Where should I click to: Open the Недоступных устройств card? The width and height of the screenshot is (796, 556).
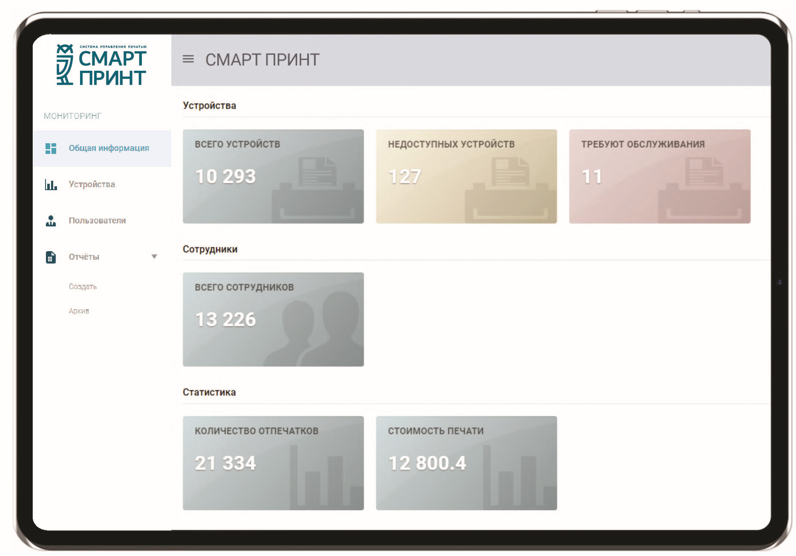tap(466, 176)
